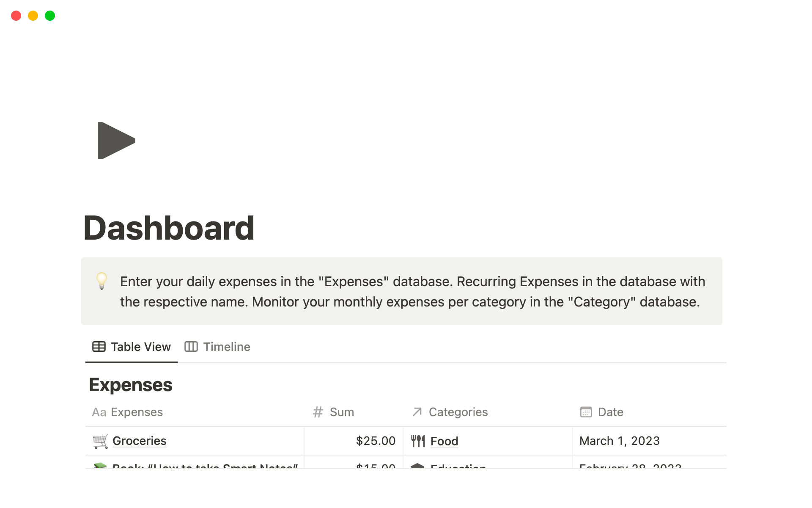The image size is (812, 508).
Task: Click the green maximize window button
Action: coord(50,16)
